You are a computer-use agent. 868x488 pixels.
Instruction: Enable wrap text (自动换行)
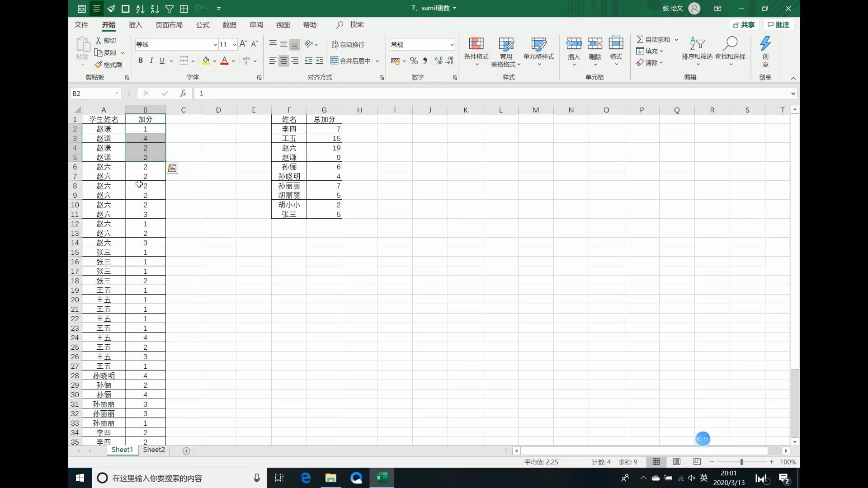(x=348, y=44)
